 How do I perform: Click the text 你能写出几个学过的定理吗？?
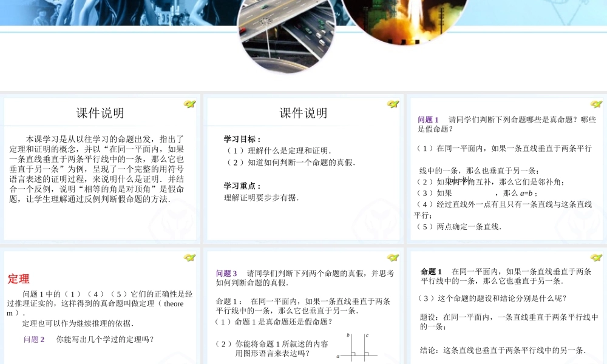pos(105,340)
